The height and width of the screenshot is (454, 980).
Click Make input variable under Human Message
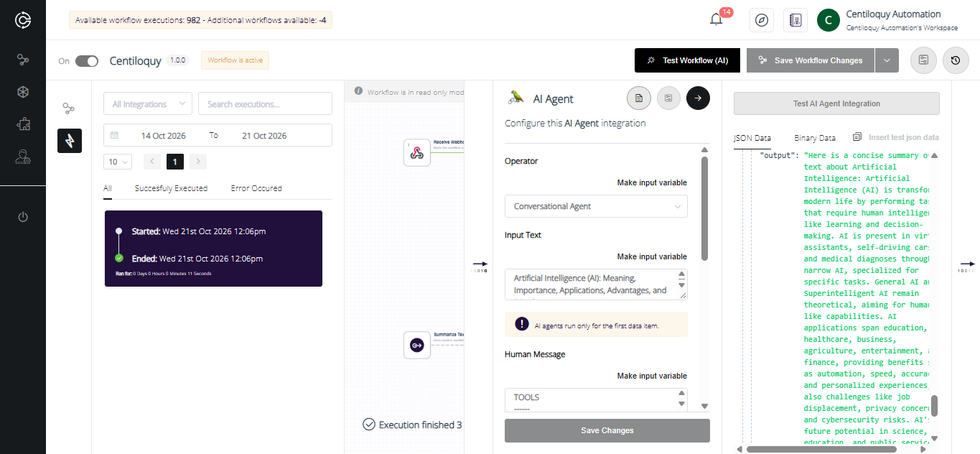652,376
